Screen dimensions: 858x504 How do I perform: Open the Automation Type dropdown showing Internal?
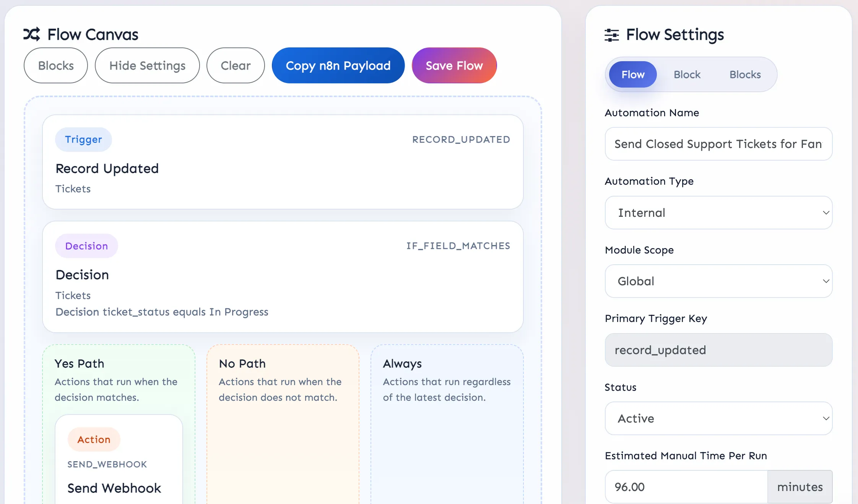click(x=718, y=213)
